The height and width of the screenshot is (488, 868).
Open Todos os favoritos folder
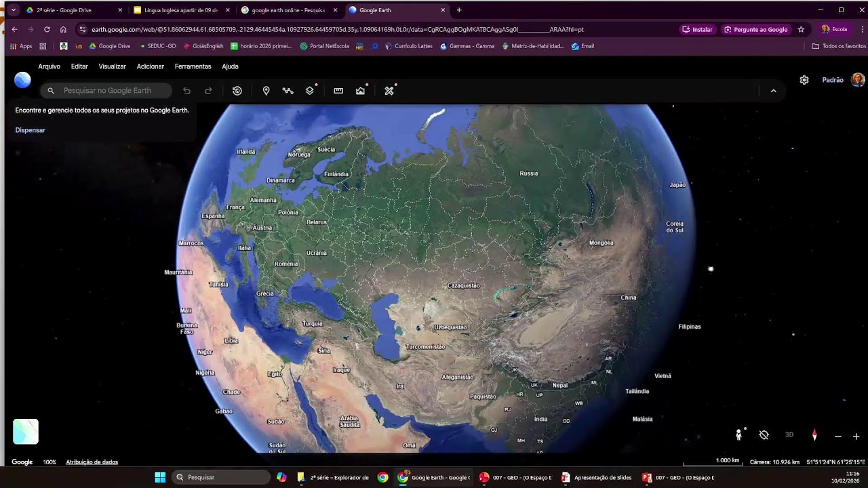839,46
